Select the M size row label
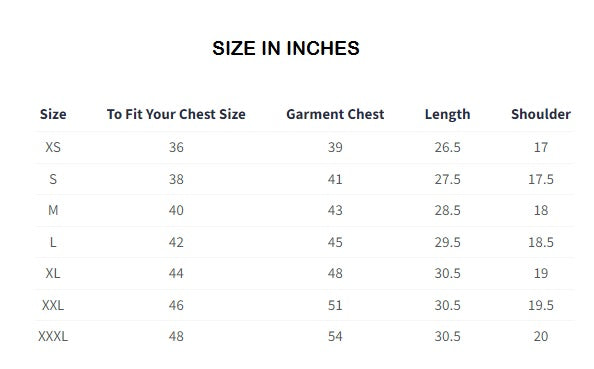 point(53,210)
